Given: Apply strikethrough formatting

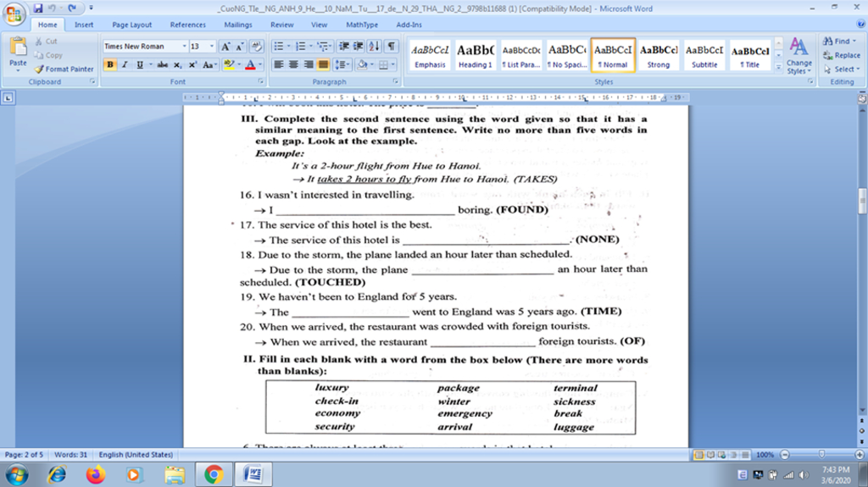Looking at the screenshot, I should [162, 64].
